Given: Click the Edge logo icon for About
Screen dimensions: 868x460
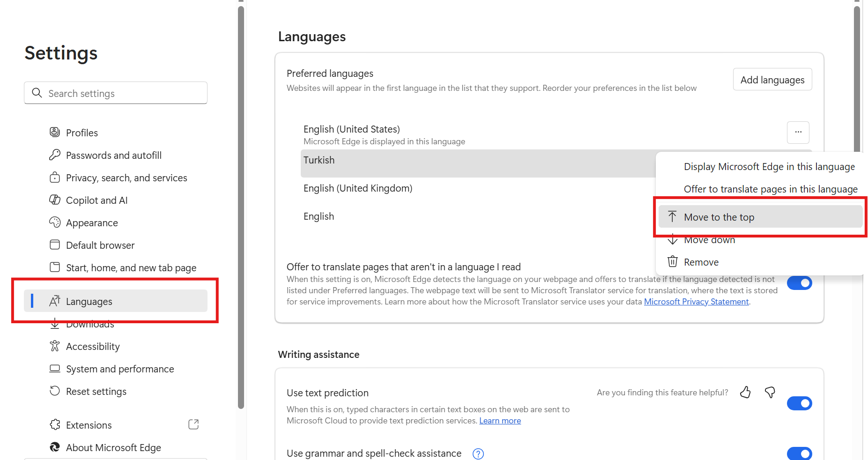Looking at the screenshot, I should click(55, 447).
